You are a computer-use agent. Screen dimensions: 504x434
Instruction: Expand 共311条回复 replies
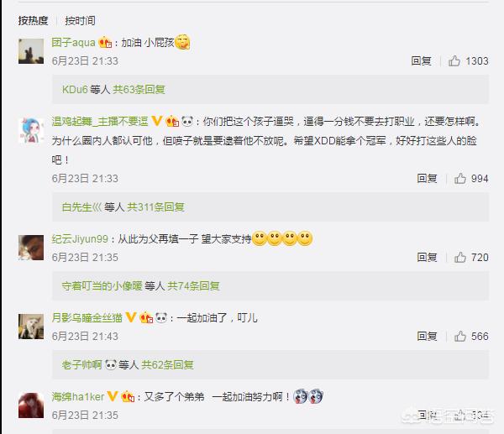click(155, 207)
